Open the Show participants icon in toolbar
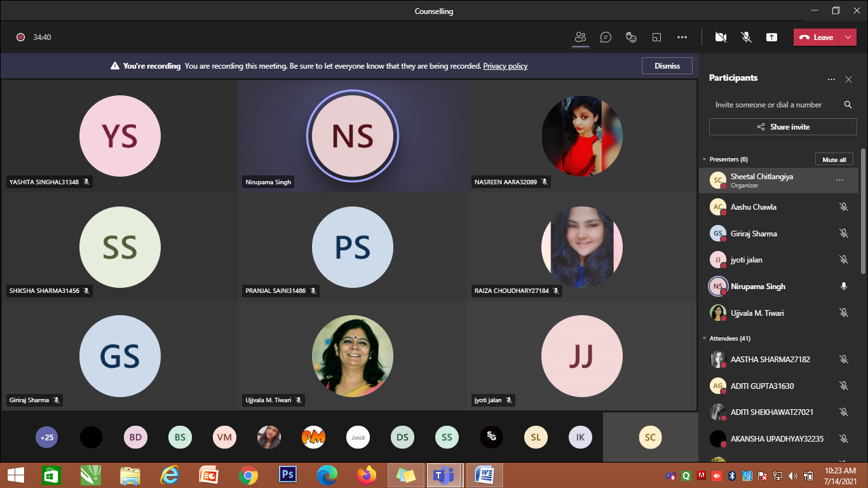The width and height of the screenshot is (868, 488). (x=580, y=37)
